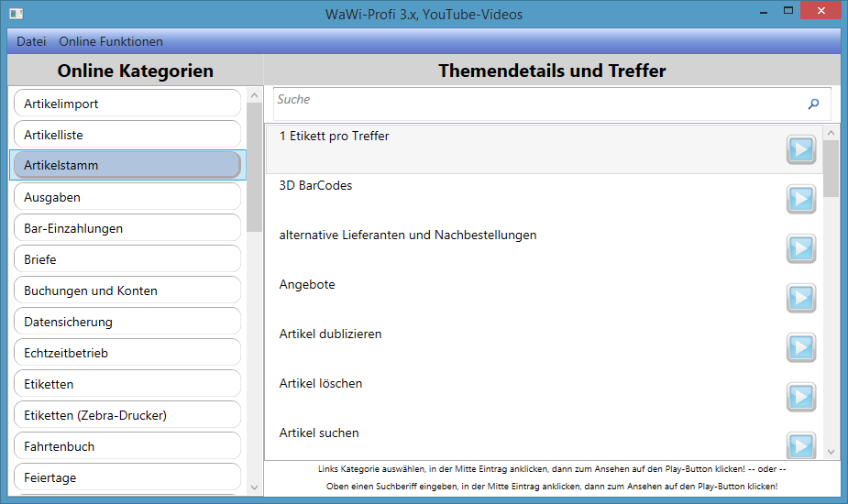Minimize the WaWi-Profi window

pyautogui.click(x=764, y=11)
